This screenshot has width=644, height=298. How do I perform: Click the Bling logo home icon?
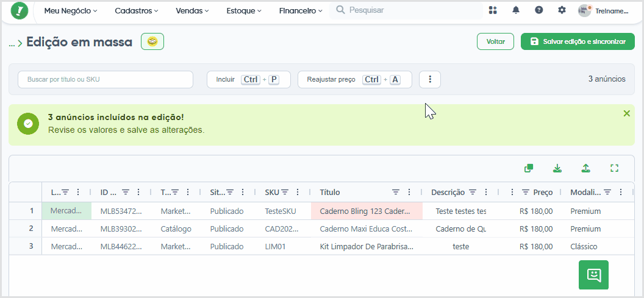20,11
